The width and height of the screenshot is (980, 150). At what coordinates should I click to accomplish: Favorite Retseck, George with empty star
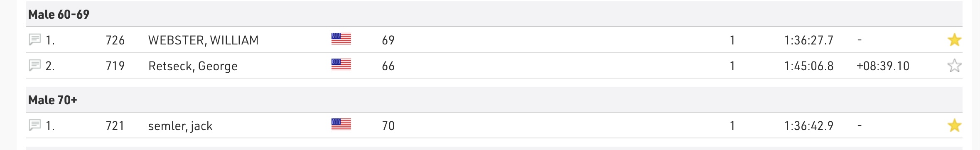pos(954,66)
